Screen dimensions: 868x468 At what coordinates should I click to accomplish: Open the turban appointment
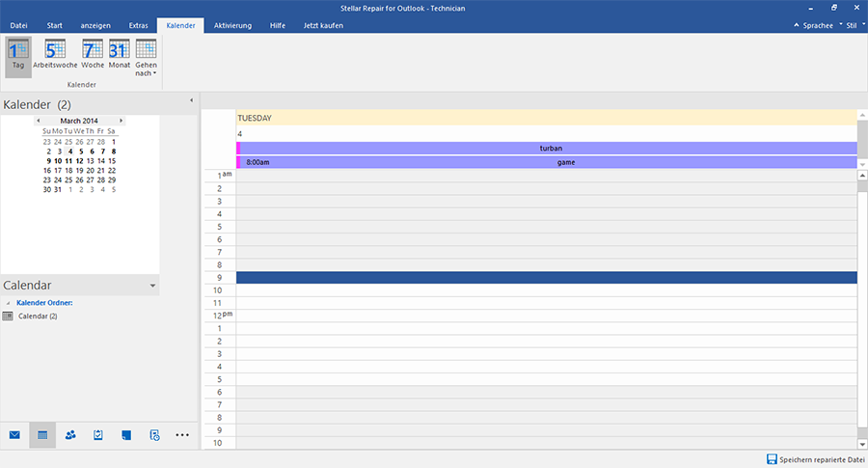click(x=550, y=149)
